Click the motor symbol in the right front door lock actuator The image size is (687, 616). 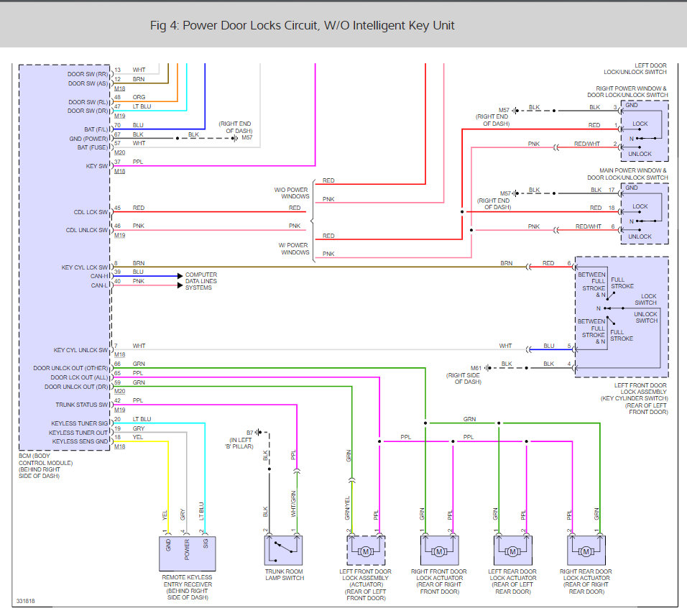[439, 551]
